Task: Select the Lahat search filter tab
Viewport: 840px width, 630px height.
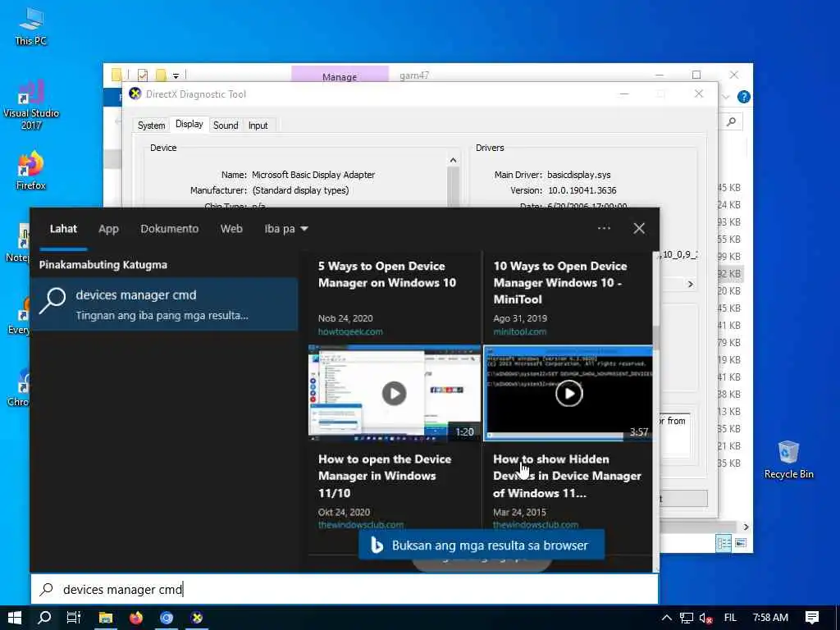Action: [x=63, y=229]
